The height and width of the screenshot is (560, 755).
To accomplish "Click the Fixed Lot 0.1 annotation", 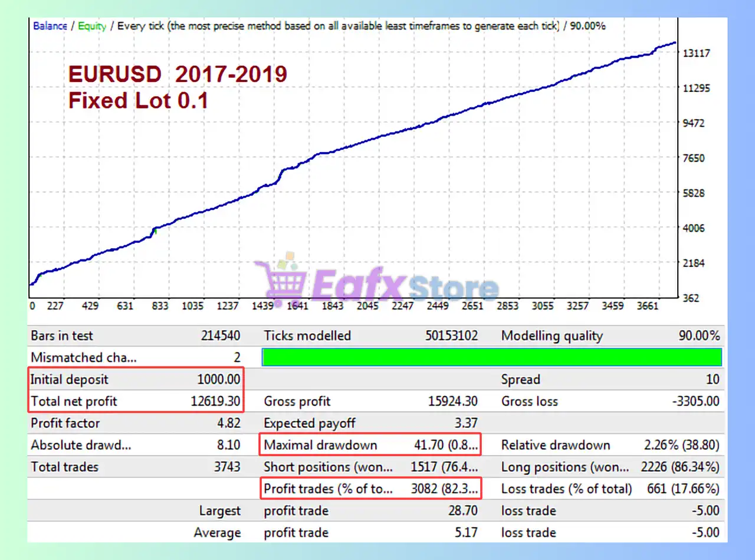I will click(138, 101).
